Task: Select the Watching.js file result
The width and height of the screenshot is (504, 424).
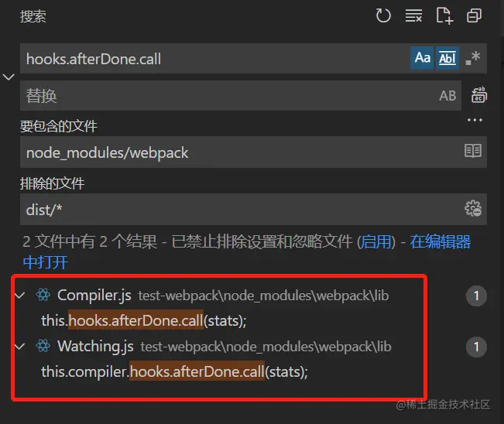Action: (x=95, y=347)
